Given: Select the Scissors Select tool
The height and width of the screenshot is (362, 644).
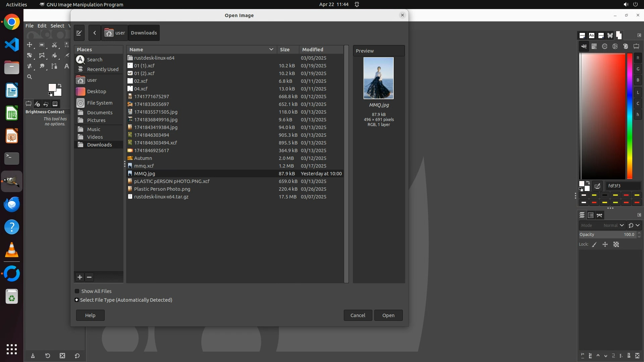Looking at the screenshot, I should (x=54, y=45).
